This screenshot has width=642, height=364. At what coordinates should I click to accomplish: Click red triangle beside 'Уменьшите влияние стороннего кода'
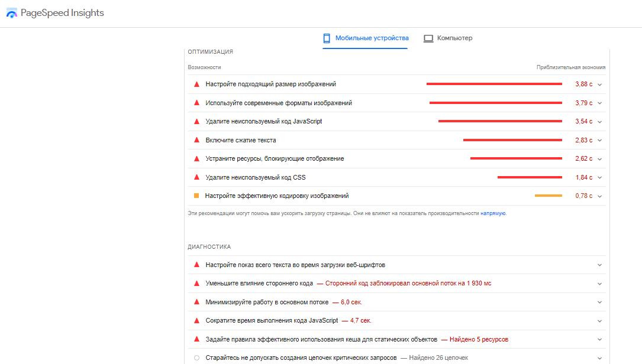(196, 283)
